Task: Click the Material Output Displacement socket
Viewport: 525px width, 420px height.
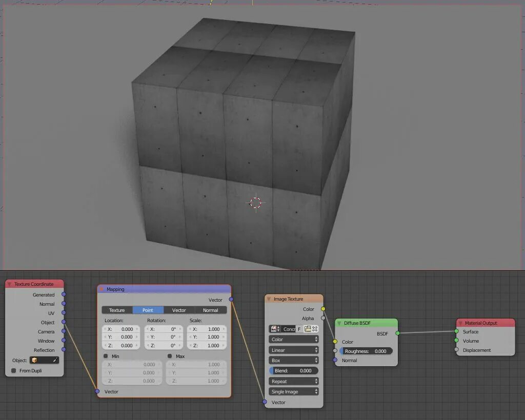Action: (456, 350)
